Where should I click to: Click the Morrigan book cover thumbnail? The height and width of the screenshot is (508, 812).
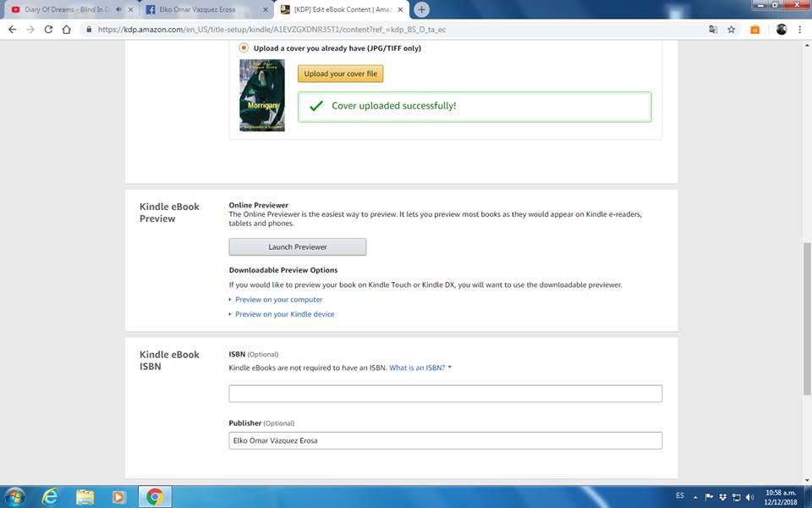(262, 95)
